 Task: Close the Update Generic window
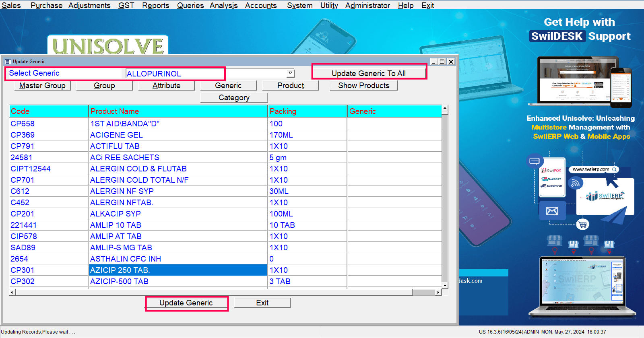[x=451, y=62]
